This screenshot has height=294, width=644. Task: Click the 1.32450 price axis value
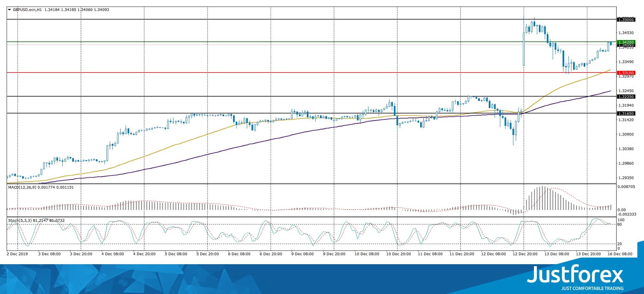pos(626,91)
